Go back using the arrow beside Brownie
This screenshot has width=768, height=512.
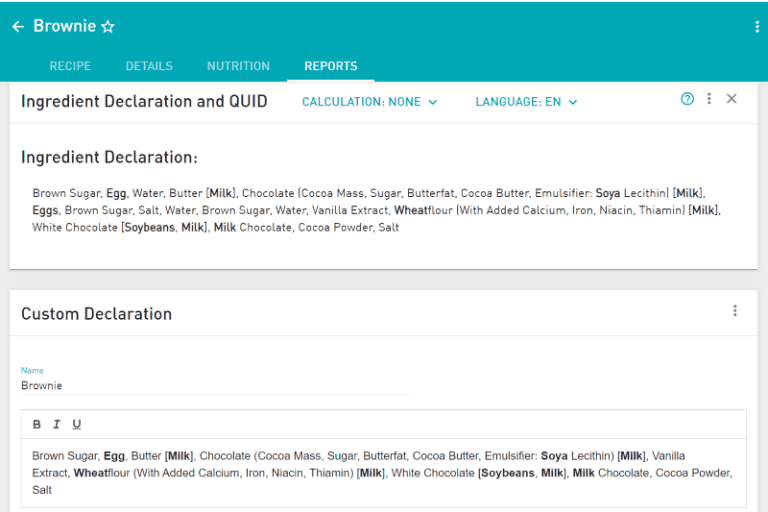18,26
